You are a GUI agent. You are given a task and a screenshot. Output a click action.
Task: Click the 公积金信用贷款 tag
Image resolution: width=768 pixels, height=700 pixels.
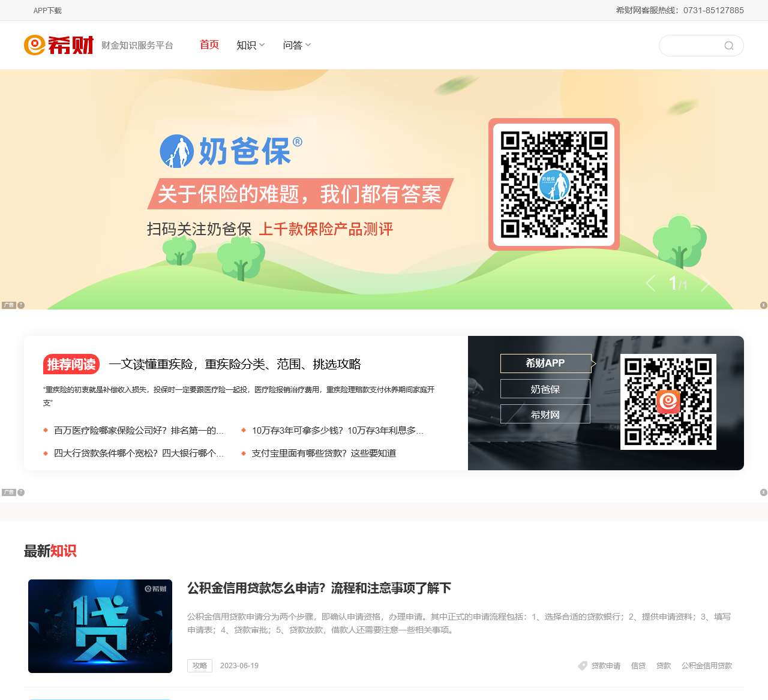[x=707, y=666]
